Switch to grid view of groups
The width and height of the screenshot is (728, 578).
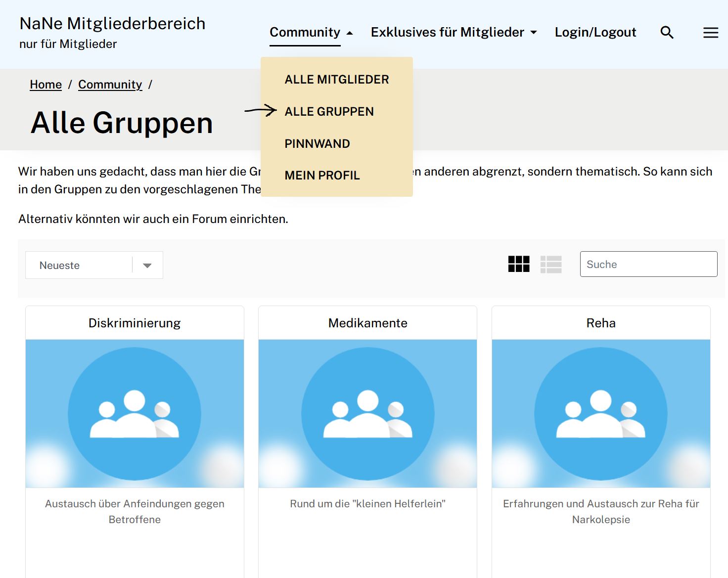tap(518, 265)
